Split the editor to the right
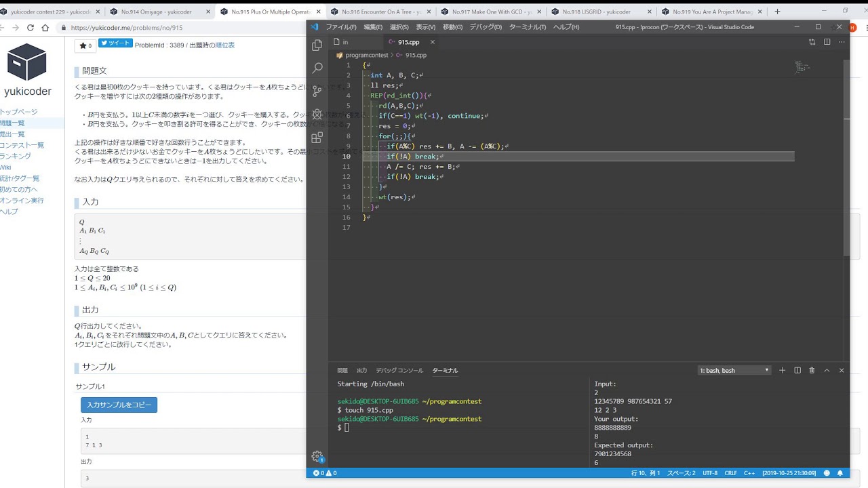Viewport: 868px width, 488px height. (827, 42)
